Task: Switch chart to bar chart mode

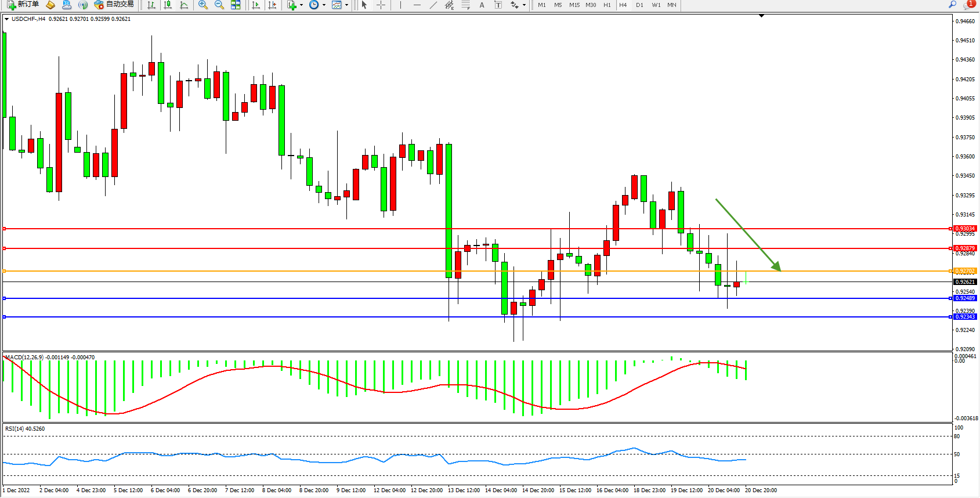Action: (151, 5)
